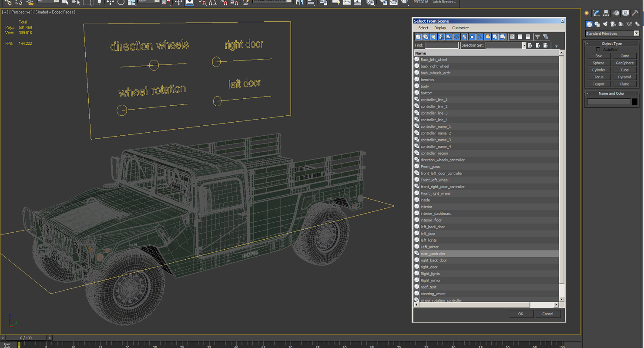Open the viewport [+] menu

click(4, 12)
